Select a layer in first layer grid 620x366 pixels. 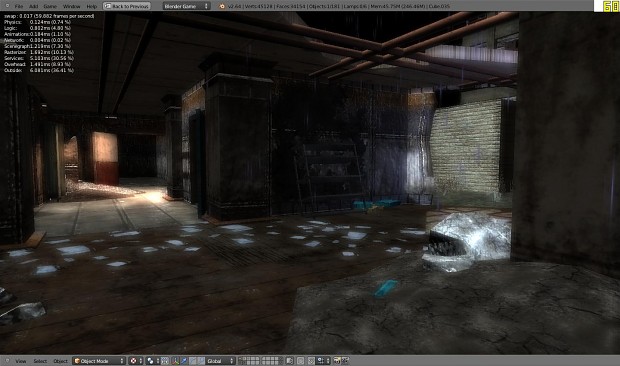249,360
